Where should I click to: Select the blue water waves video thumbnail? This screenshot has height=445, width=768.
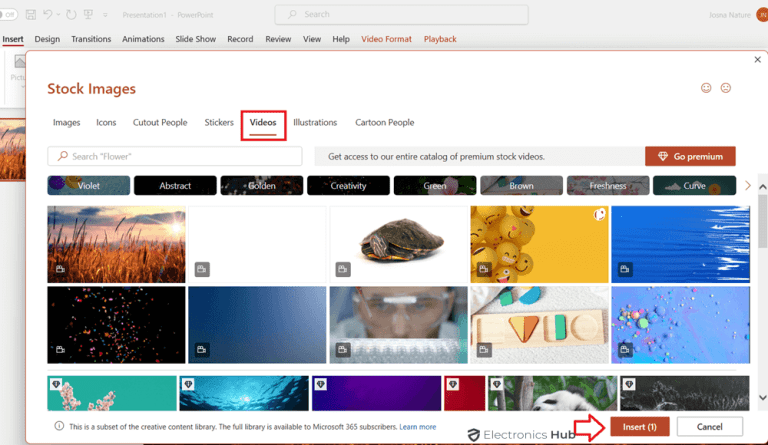pos(680,244)
